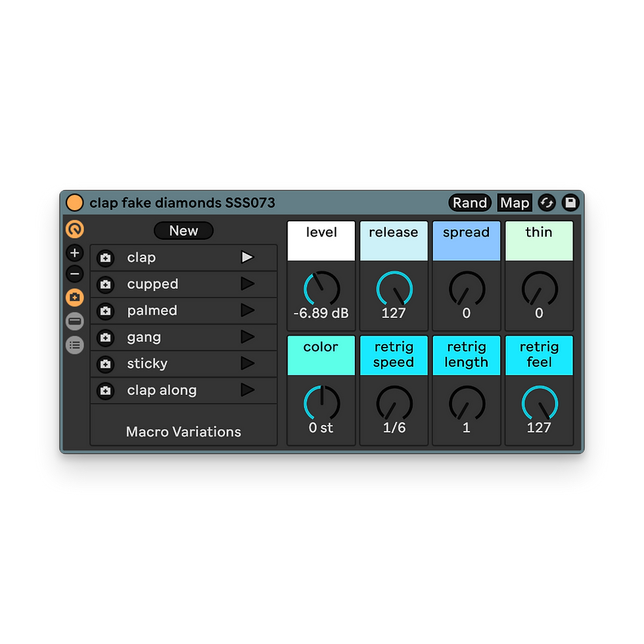Launch the palmed variation play arrow
The image size is (644, 644).
[x=248, y=310]
